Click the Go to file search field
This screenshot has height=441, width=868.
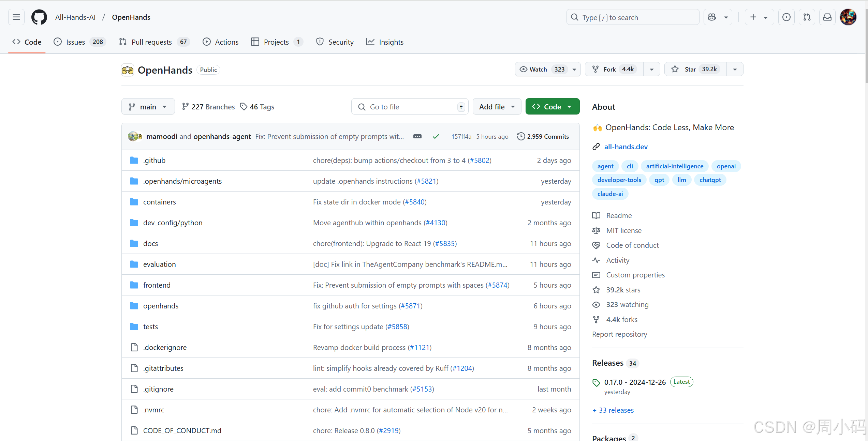click(x=410, y=107)
